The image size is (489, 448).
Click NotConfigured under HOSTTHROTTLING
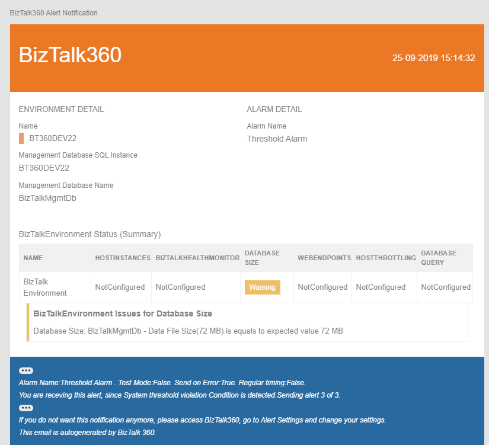pyautogui.click(x=381, y=287)
